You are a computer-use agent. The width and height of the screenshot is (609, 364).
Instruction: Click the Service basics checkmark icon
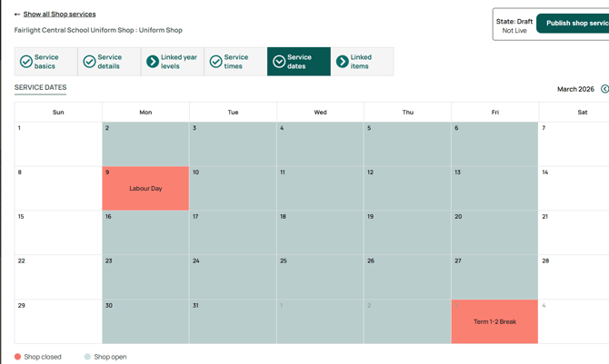[26, 62]
